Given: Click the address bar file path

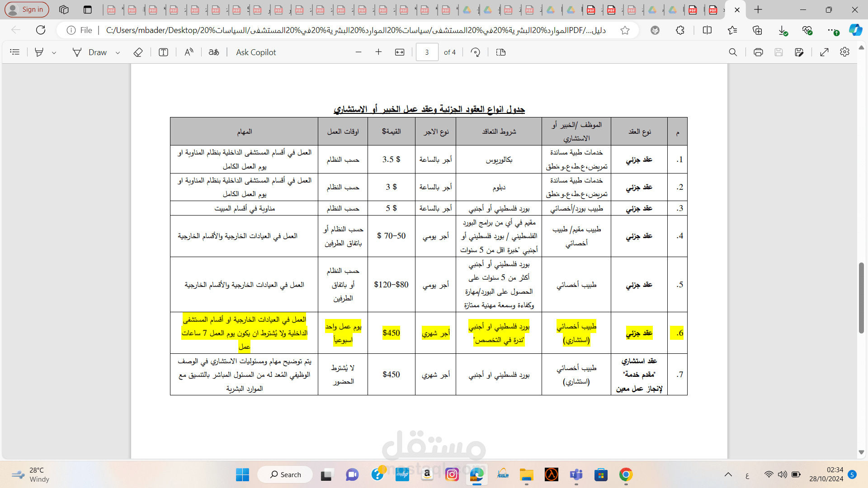Looking at the screenshot, I should pos(355,30).
